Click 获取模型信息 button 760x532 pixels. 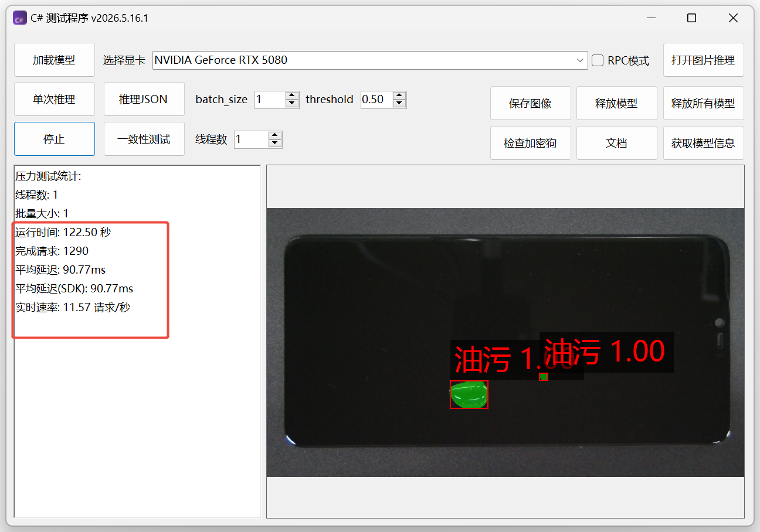[703, 143]
